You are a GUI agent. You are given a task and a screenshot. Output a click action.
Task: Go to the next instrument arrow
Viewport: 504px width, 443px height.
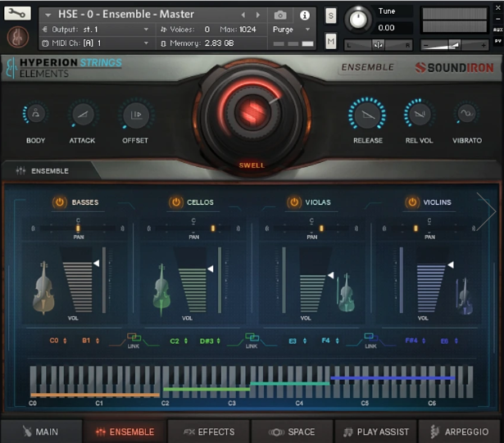click(258, 15)
